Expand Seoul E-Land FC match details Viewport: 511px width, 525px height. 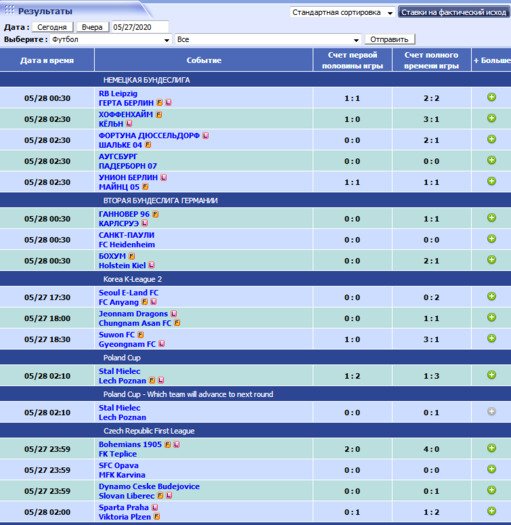tap(491, 296)
